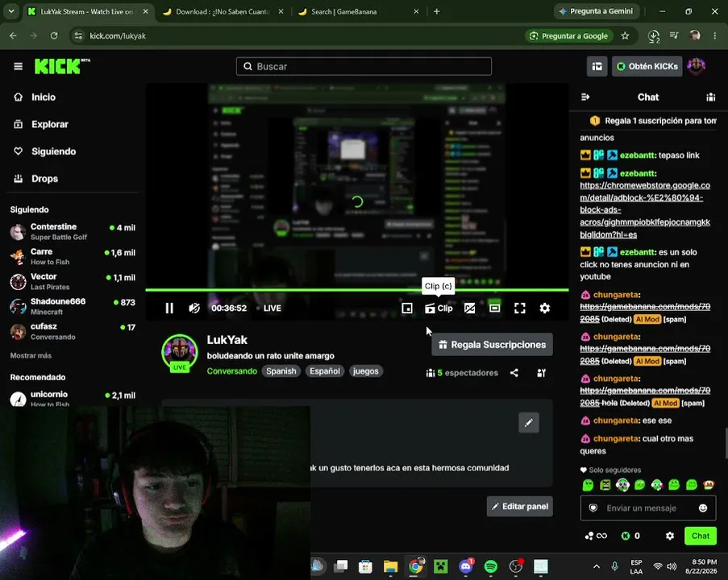
Task: Open a new browser tab
Action: tap(436, 11)
